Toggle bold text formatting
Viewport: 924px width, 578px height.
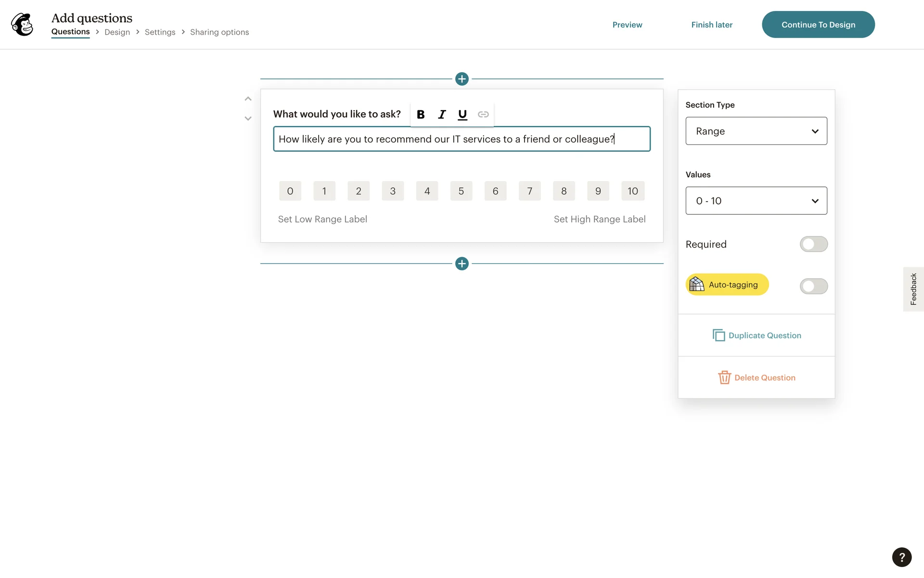pyautogui.click(x=421, y=115)
